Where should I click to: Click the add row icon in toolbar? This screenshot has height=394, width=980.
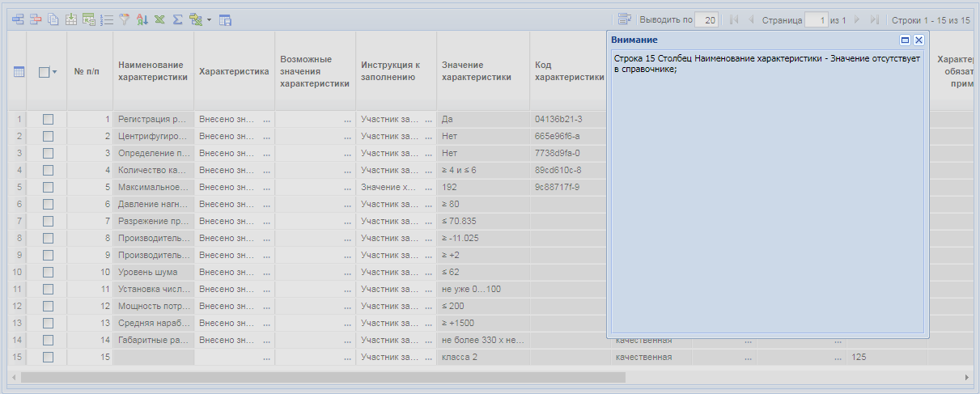[18, 19]
